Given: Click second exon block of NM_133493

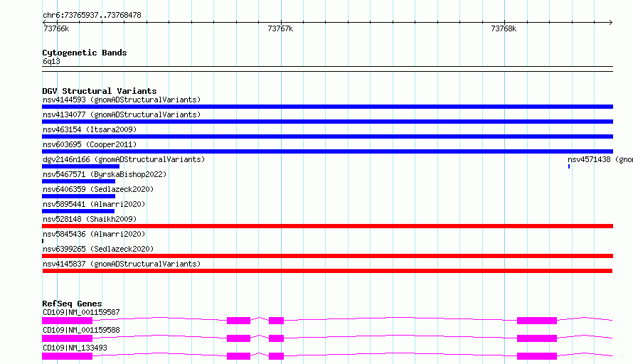Looking at the screenshot, I should 238,356.
